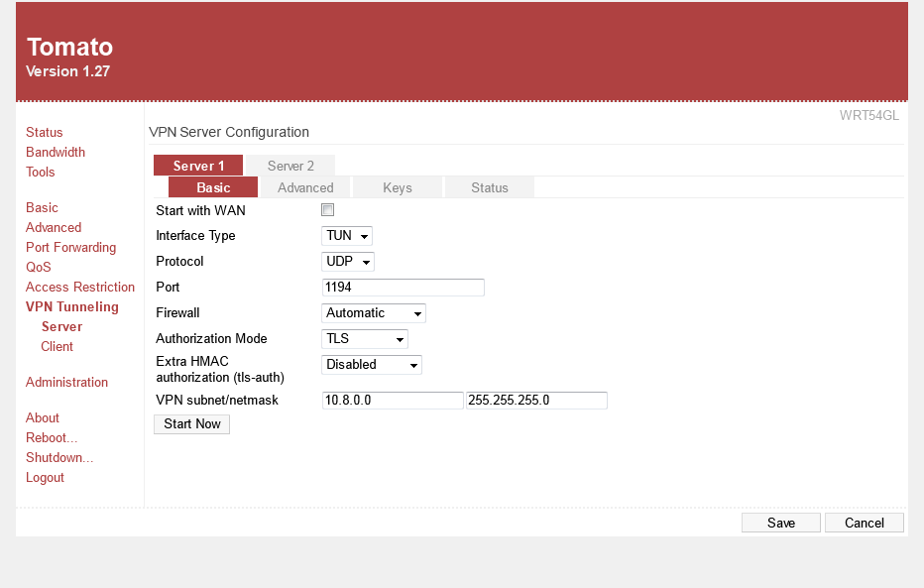924x588 pixels.
Task: View the Status sub-tab
Action: tap(489, 187)
